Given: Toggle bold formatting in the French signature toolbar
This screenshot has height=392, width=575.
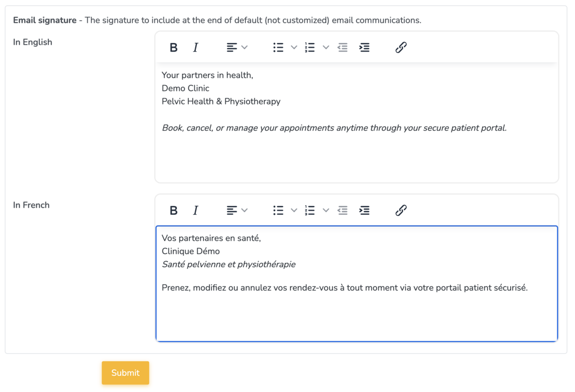Looking at the screenshot, I should [173, 210].
